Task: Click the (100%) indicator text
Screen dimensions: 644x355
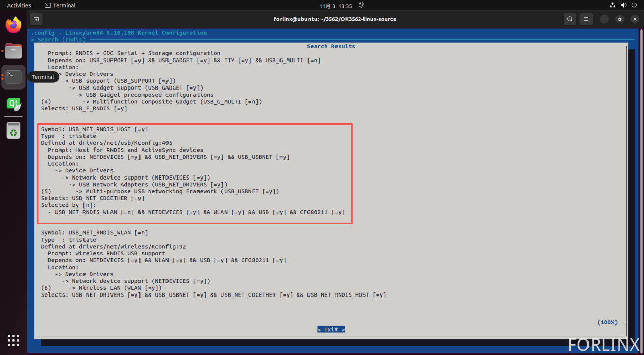Action: pyautogui.click(x=607, y=322)
